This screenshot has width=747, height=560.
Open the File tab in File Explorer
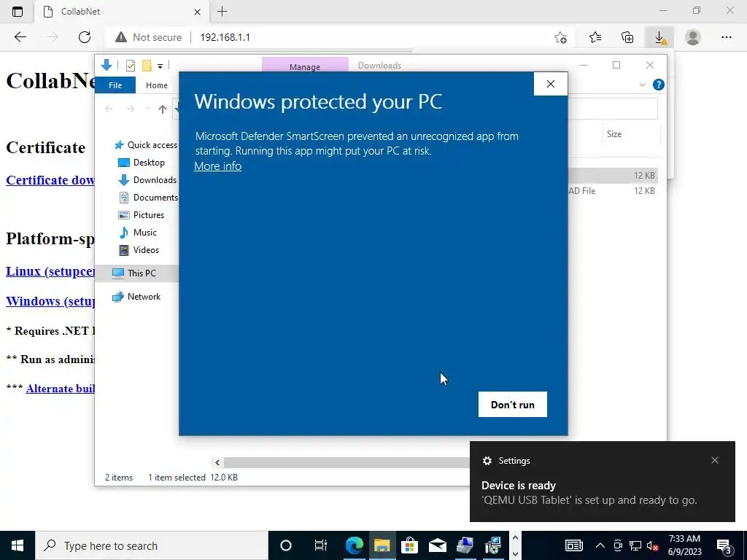point(115,85)
